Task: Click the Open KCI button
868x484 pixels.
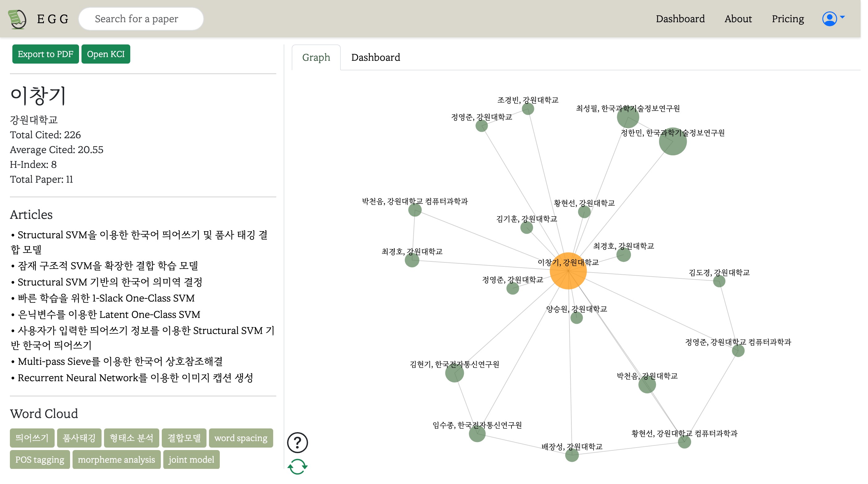Action: point(106,54)
